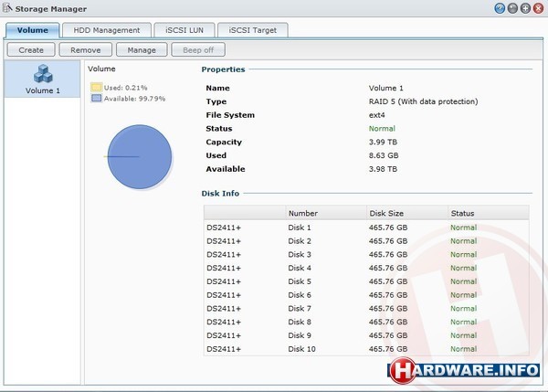Screen dimensions: 548x392
Task: Open the iSCSI Target tab
Action: tap(253, 30)
